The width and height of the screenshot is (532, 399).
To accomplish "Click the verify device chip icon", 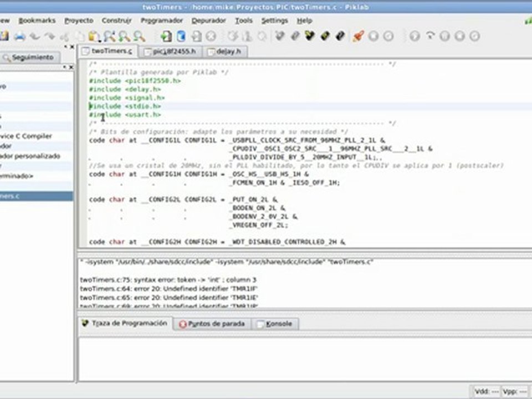I will [x=325, y=35].
